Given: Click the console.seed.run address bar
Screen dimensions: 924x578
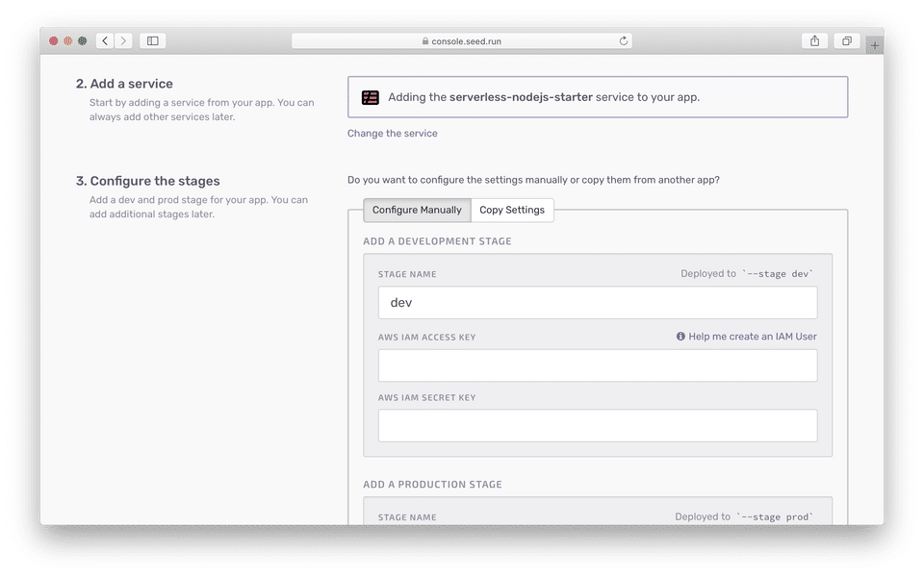Looking at the screenshot, I should point(461,40).
